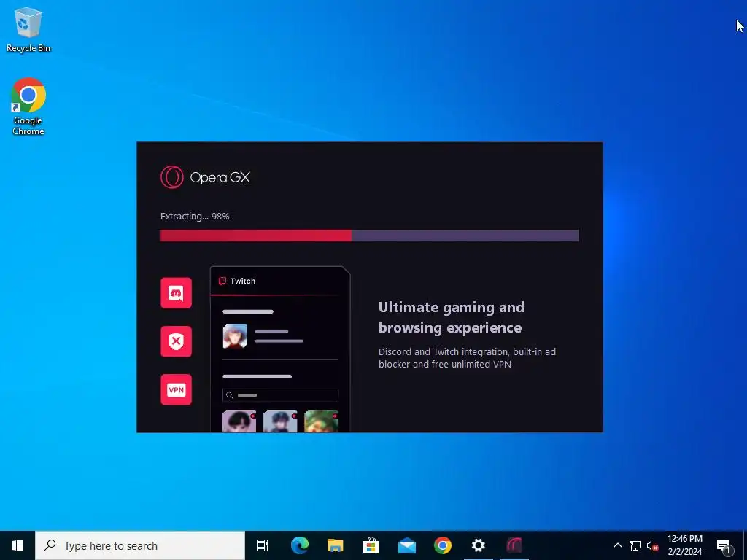The image size is (747, 560).
Task: Select the Google Chrome desktop shortcut
Action: point(28,106)
